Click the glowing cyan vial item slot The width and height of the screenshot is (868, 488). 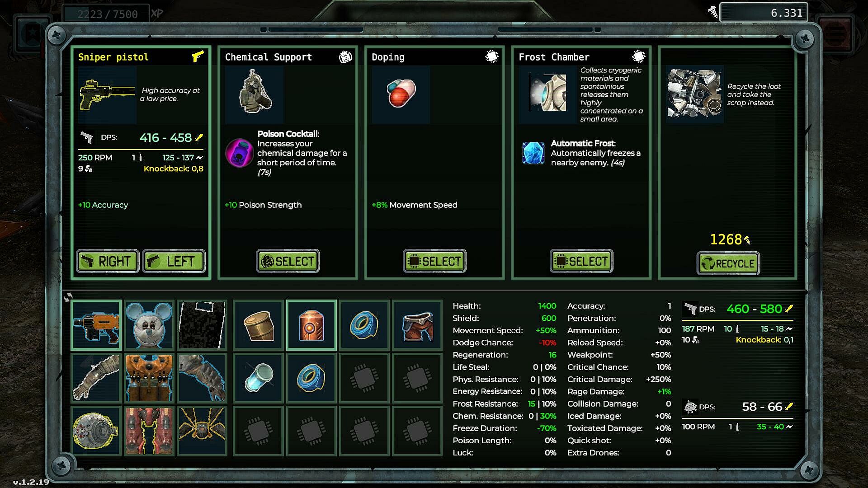[x=258, y=378]
